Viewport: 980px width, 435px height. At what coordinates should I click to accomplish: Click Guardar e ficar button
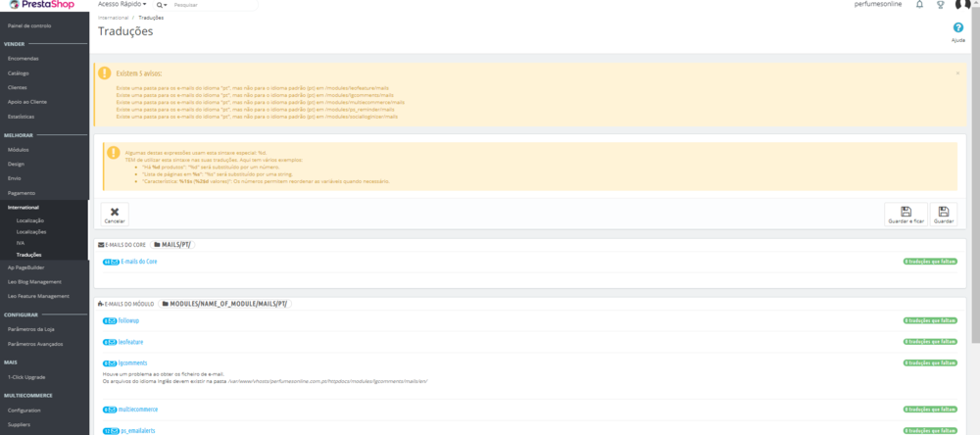coord(906,215)
